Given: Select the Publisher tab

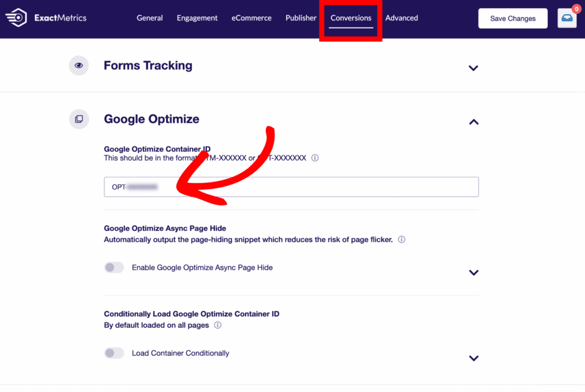Looking at the screenshot, I should click(x=300, y=18).
